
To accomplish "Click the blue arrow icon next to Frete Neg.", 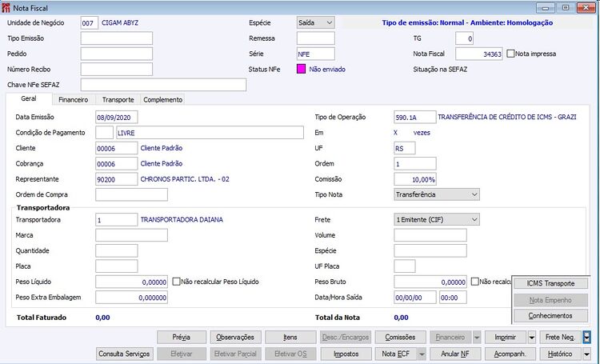I will [x=586, y=338].
